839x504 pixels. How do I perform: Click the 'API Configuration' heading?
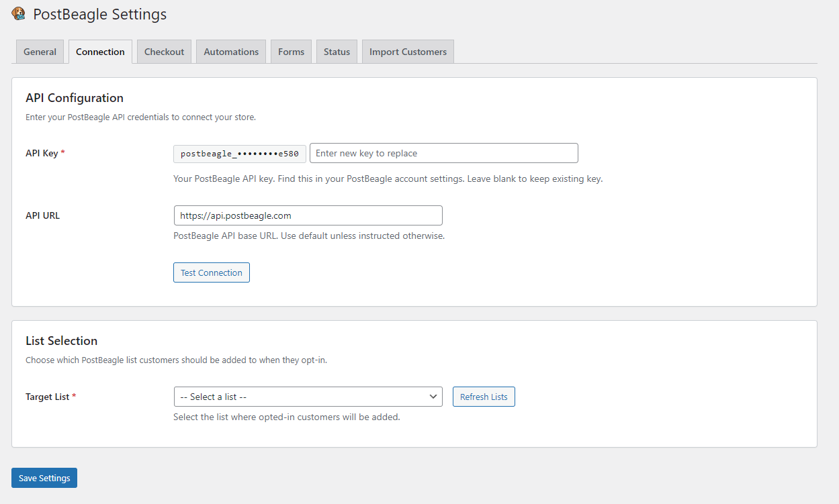pos(75,98)
